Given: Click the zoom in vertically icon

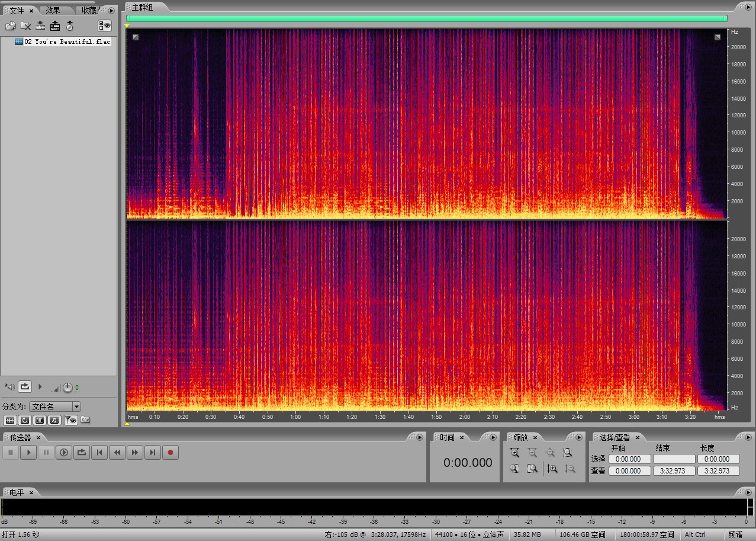Looking at the screenshot, I should click(x=552, y=469).
